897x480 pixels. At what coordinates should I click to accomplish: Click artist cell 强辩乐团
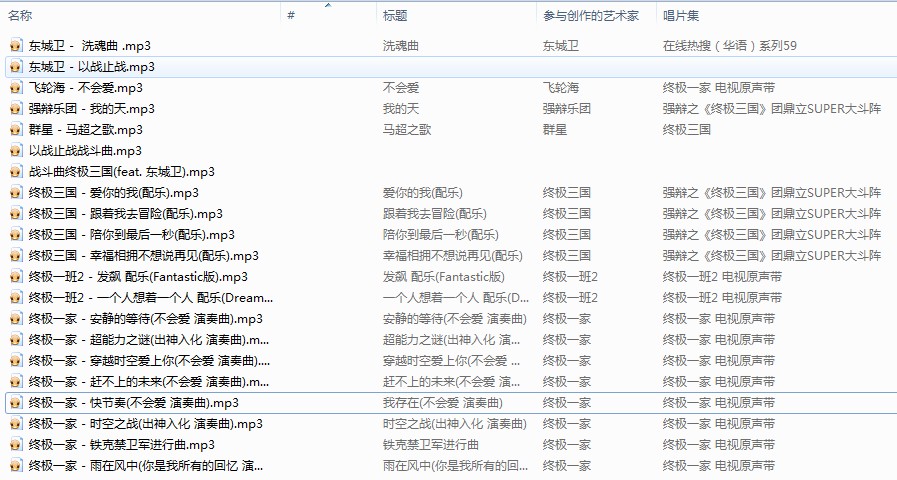[567, 109]
